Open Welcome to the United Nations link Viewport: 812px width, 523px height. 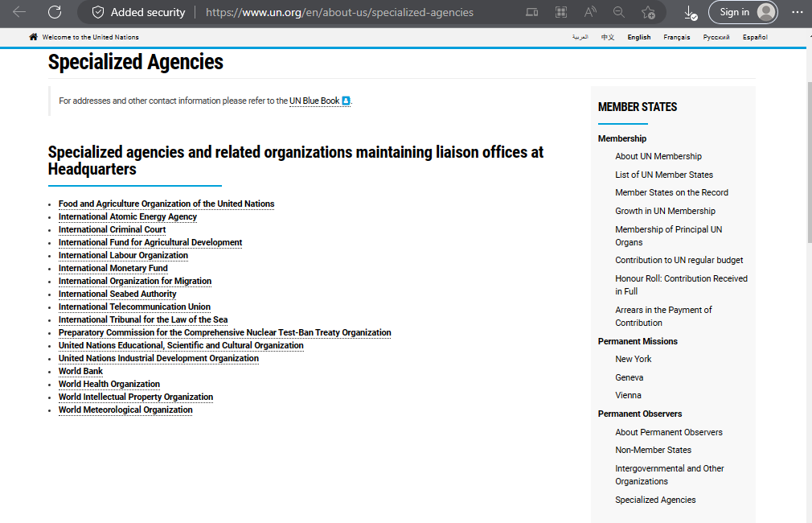pos(91,37)
